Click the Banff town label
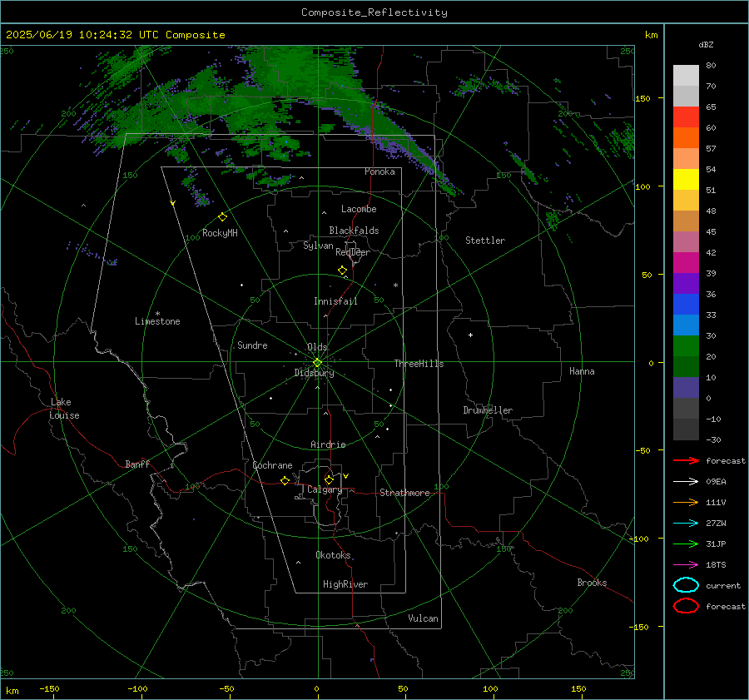This screenshot has width=749, height=700. pyautogui.click(x=137, y=464)
